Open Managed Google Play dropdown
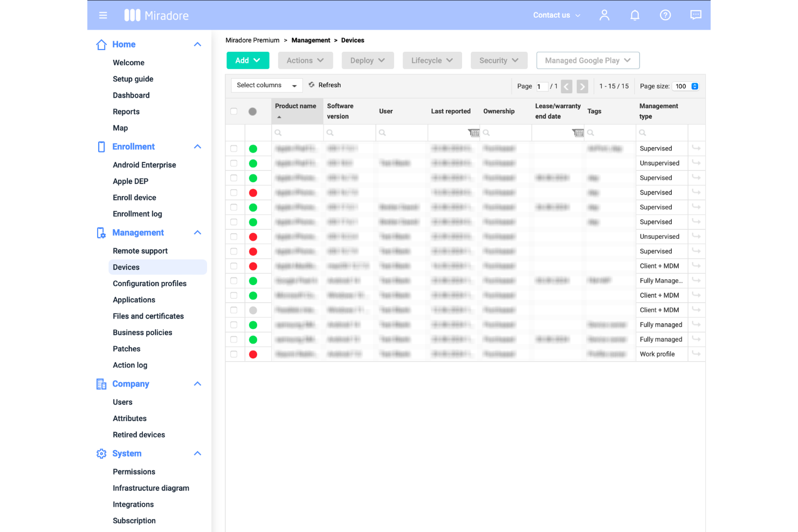The height and width of the screenshot is (532, 798). tap(588, 60)
